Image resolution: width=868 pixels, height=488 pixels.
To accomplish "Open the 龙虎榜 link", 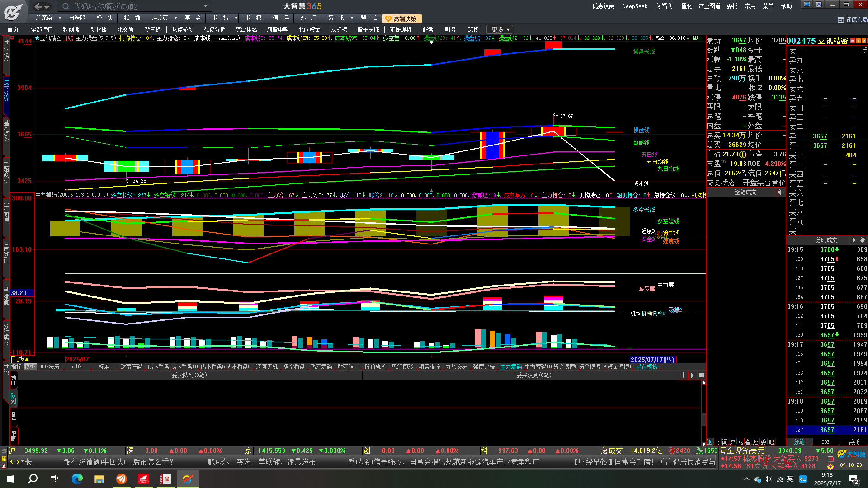I will [x=339, y=29].
